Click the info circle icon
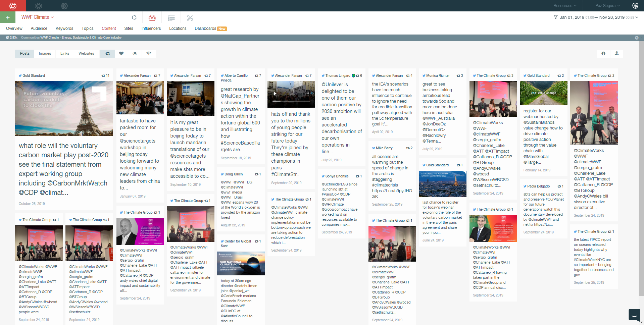 [603, 54]
